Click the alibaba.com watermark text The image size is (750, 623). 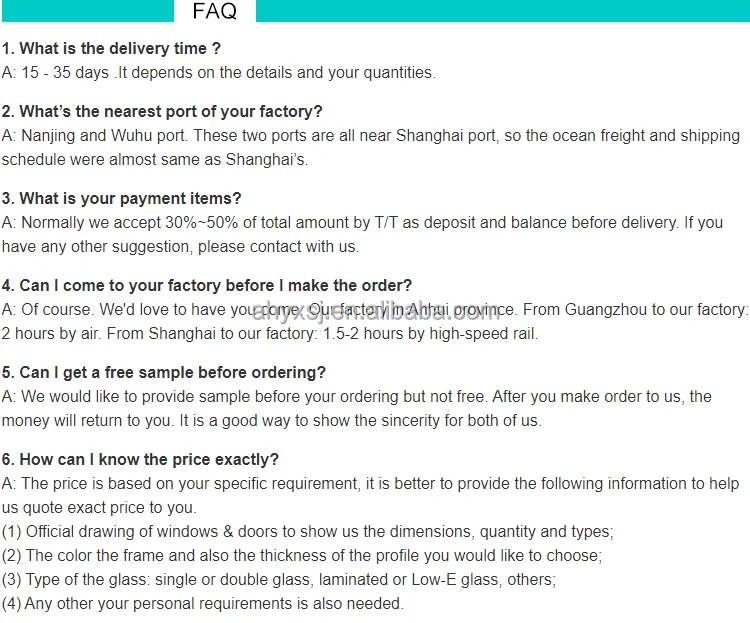[x=375, y=311]
